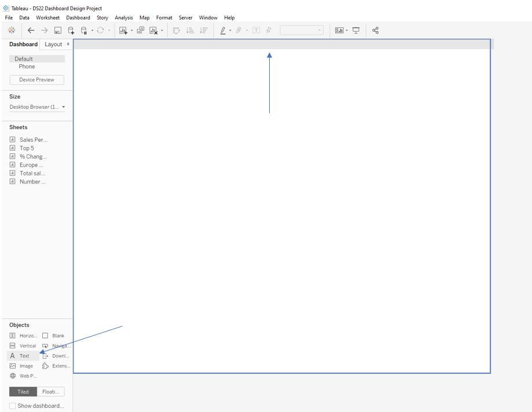Open the Run Update dropdown arrow

tap(109, 31)
